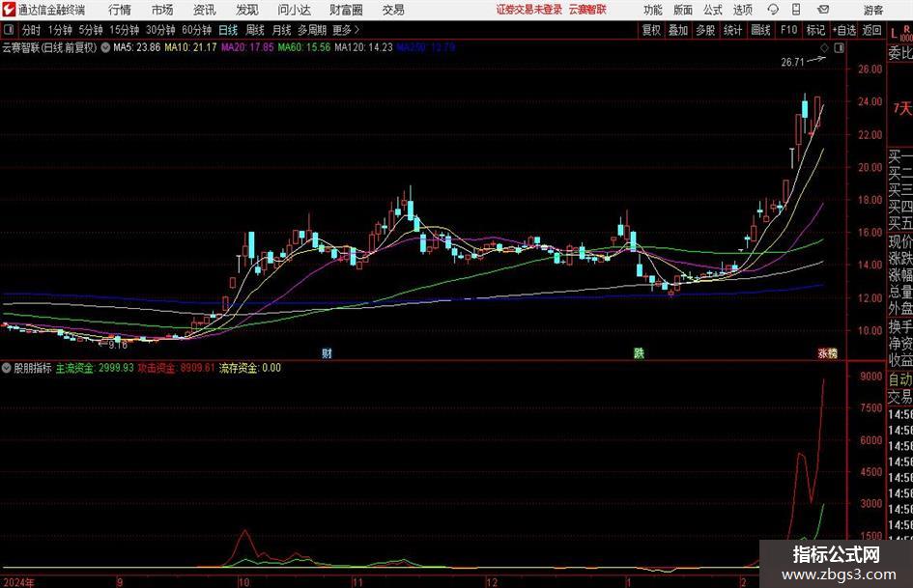Switch to 分时 chart period

pos(32,30)
